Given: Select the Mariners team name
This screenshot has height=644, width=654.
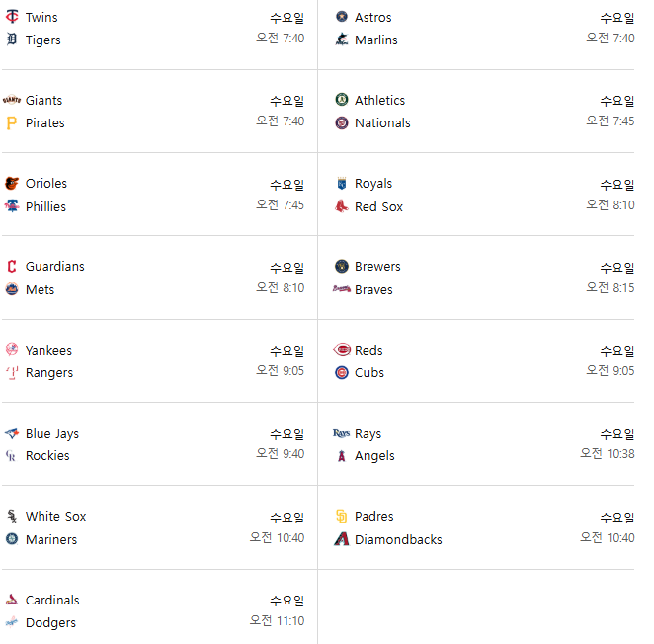Looking at the screenshot, I should point(51,539).
